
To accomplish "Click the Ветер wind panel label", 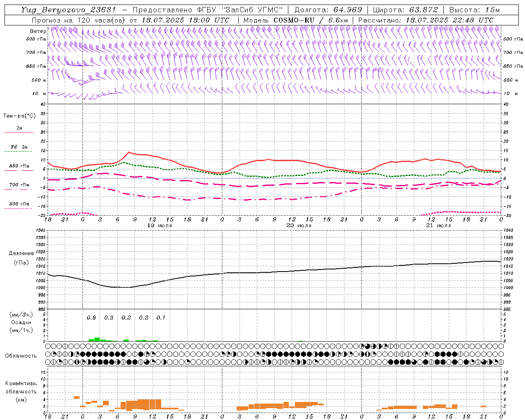I will pyautogui.click(x=38, y=31).
